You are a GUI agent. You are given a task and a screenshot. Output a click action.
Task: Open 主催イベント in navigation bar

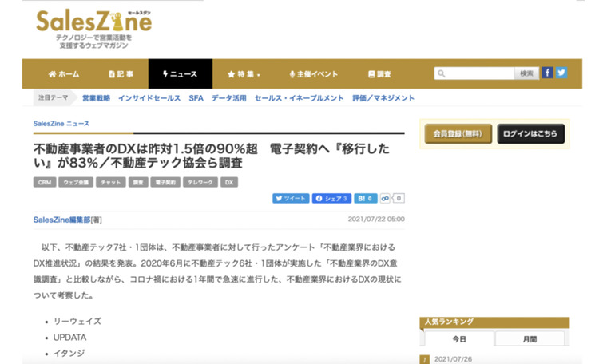click(x=311, y=74)
